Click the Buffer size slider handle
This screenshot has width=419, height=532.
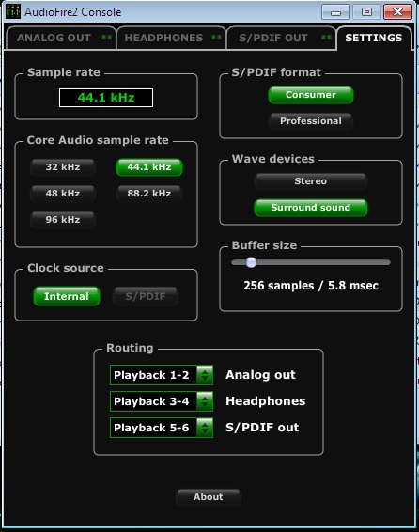coord(251,262)
